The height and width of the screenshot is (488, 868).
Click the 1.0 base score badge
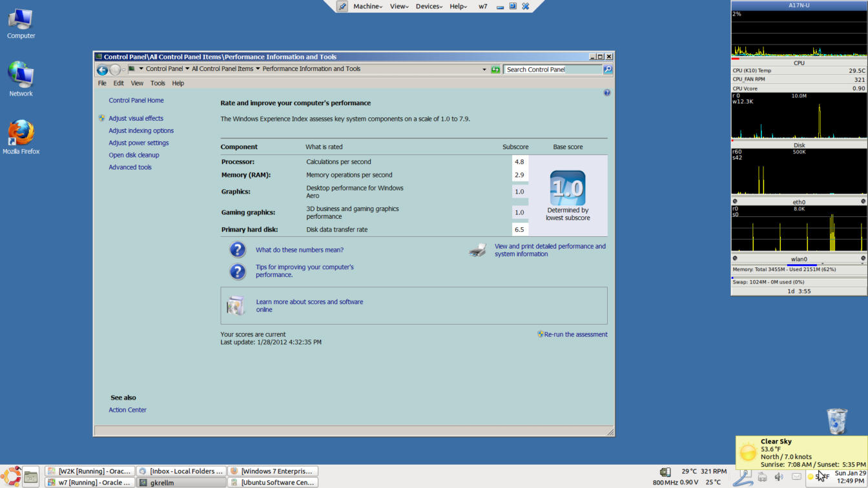click(568, 188)
